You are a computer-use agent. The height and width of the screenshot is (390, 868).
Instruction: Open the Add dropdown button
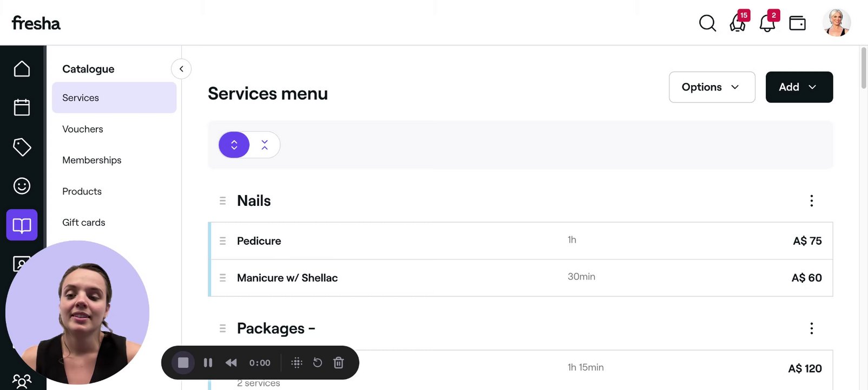click(x=799, y=87)
